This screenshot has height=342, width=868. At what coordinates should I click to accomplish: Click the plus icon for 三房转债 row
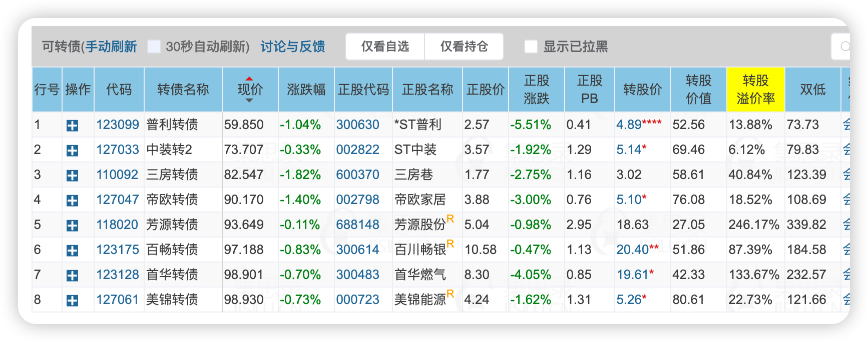pyautogui.click(x=72, y=175)
